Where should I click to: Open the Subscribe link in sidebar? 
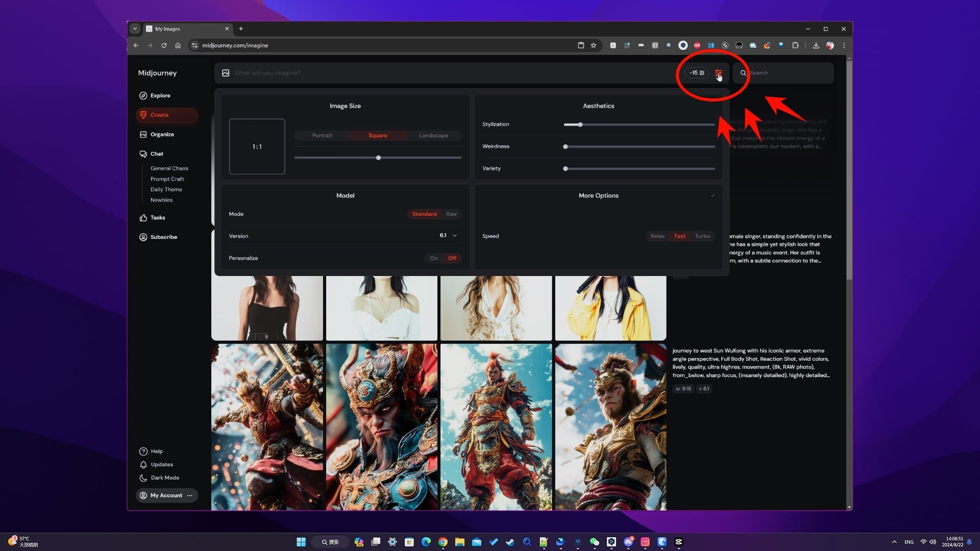(163, 237)
